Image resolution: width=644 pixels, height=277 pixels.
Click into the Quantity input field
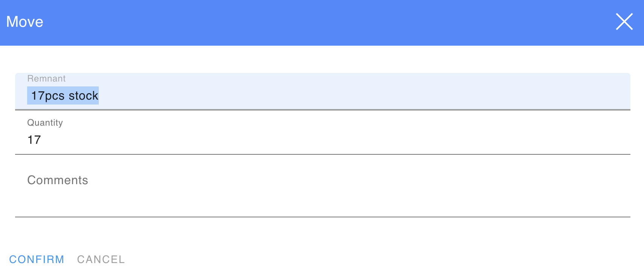coord(322,140)
